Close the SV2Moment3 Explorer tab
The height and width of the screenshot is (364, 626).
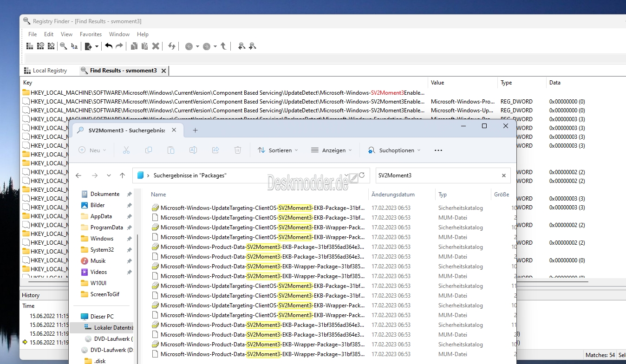[x=175, y=130]
